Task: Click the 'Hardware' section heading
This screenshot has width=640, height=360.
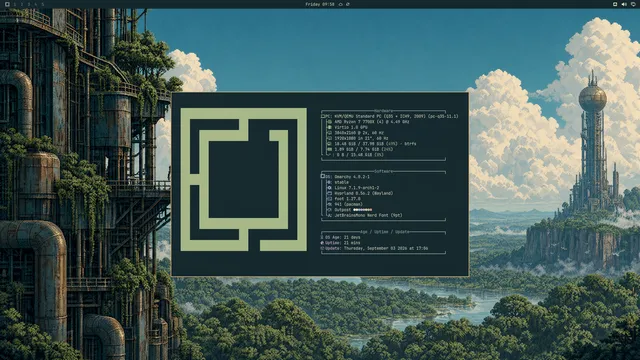Action: point(383,111)
